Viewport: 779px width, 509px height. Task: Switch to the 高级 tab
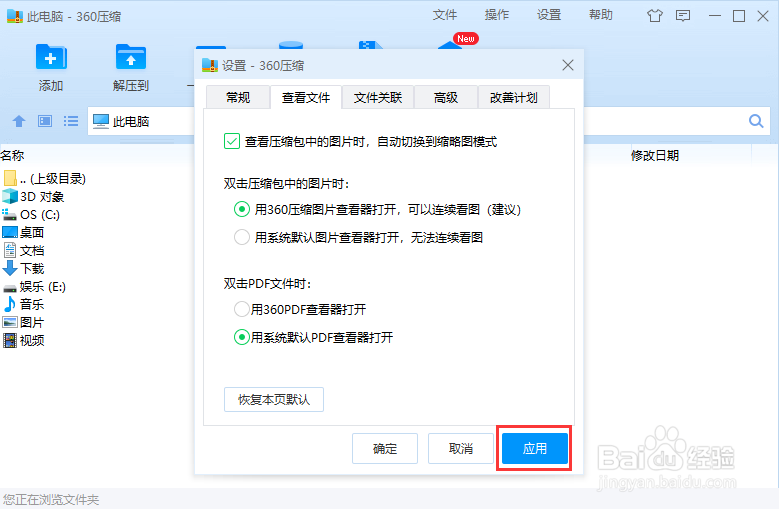coord(446,97)
